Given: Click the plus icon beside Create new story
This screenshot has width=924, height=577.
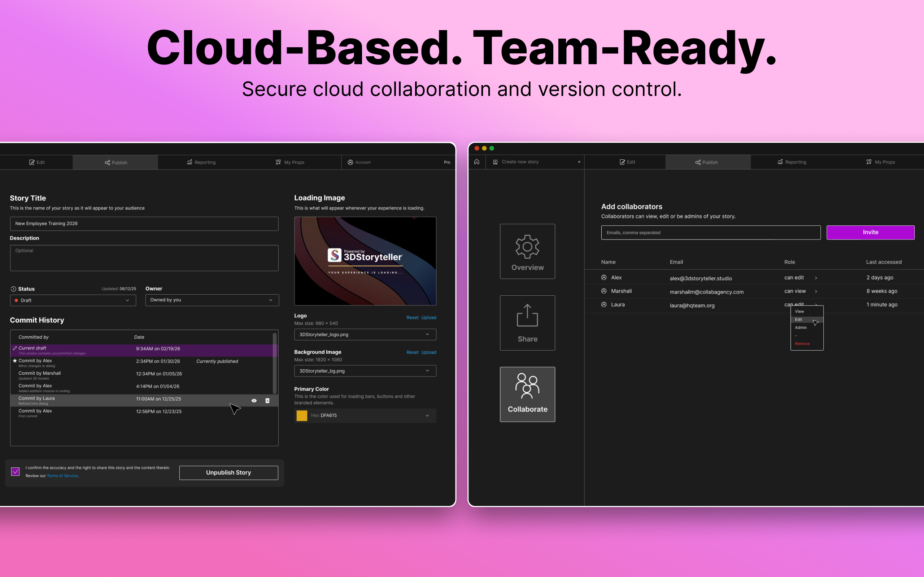Looking at the screenshot, I should 579,162.
